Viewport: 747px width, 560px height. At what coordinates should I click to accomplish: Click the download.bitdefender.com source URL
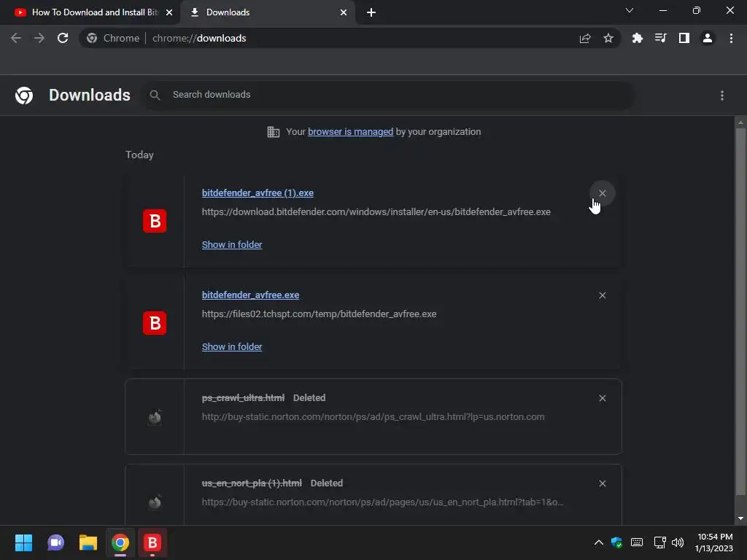click(376, 212)
